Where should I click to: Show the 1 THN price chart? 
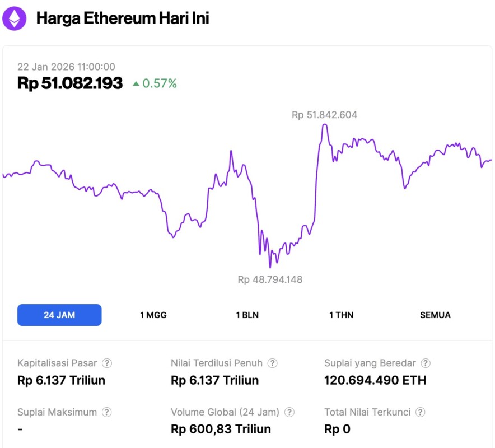pos(341,315)
